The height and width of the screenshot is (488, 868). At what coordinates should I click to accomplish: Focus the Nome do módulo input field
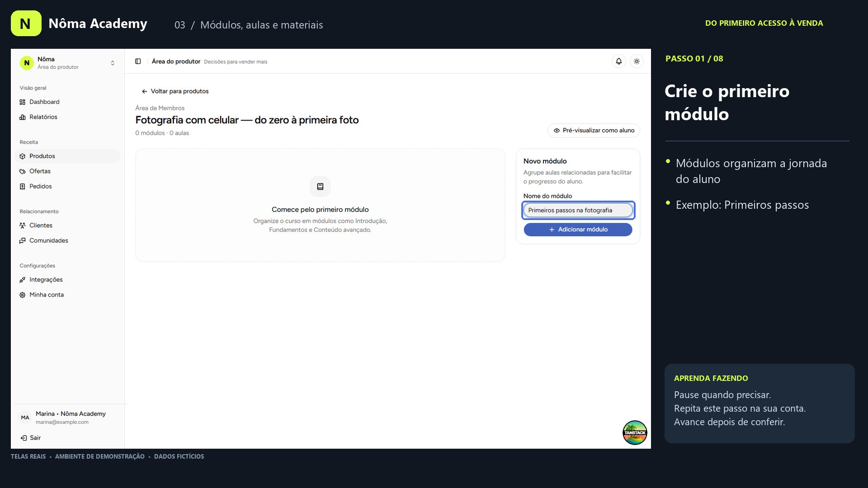coord(578,211)
